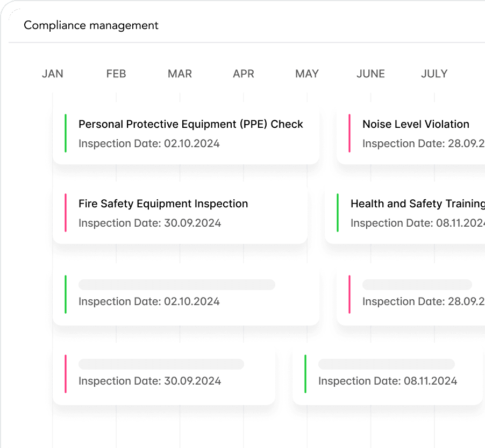
Task: Open the Personal Protective Equipment (PPE) Check card
Action: (191, 124)
